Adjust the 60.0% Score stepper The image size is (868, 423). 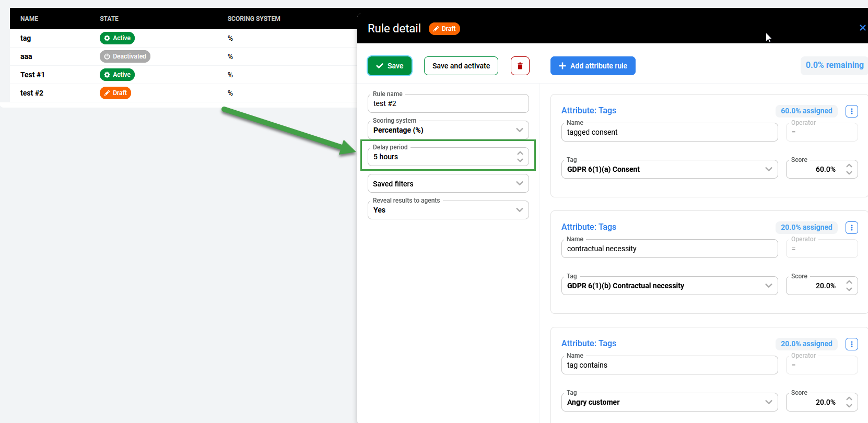(849, 169)
